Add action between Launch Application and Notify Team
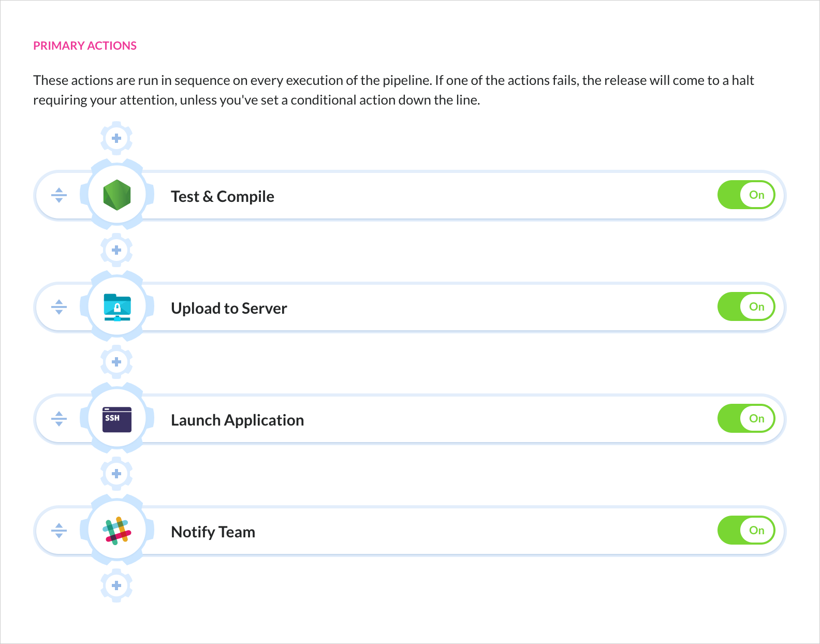Screen dimensions: 820x644 pyautogui.click(x=116, y=474)
